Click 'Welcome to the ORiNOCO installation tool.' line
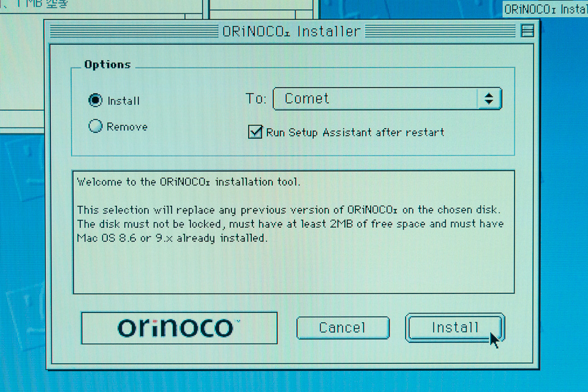The width and height of the screenshot is (588, 392). [x=189, y=182]
